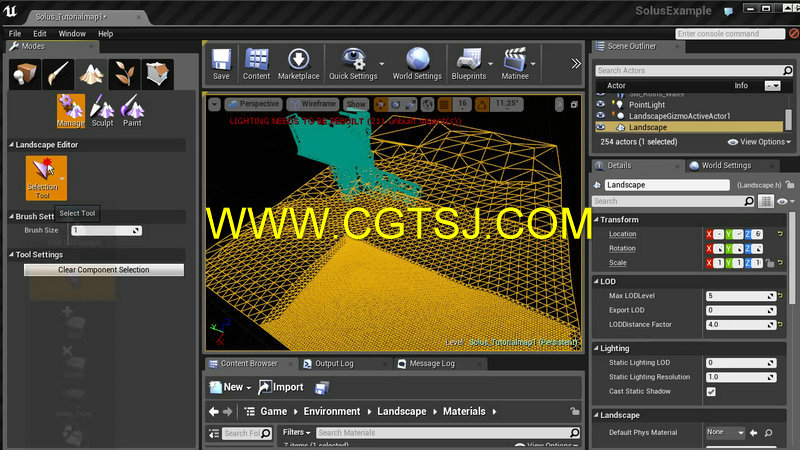Collapse the Lighting section
Viewport: 800px width, 450px height.
tap(596, 348)
